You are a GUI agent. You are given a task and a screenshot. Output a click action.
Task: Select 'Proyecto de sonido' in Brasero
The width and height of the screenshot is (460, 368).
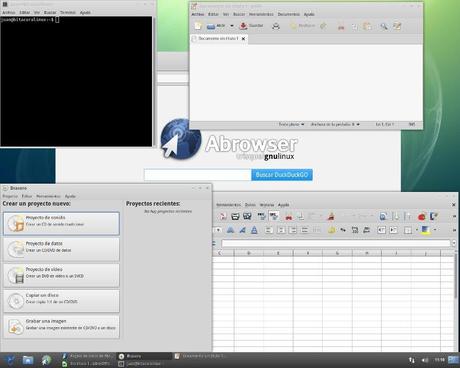click(61, 223)
